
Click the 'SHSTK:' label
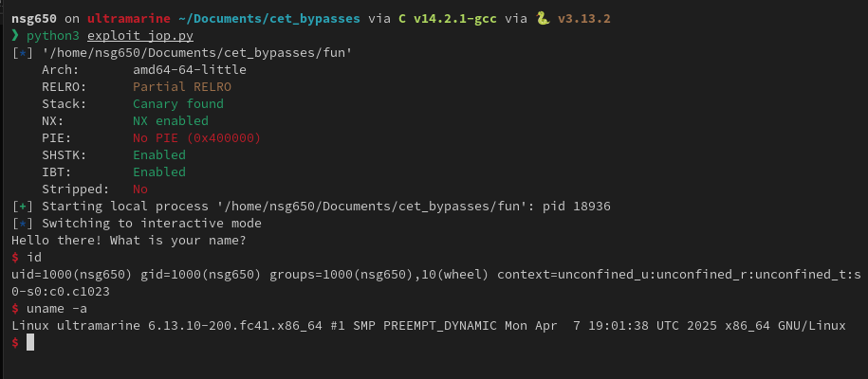(x=65, y=155)
